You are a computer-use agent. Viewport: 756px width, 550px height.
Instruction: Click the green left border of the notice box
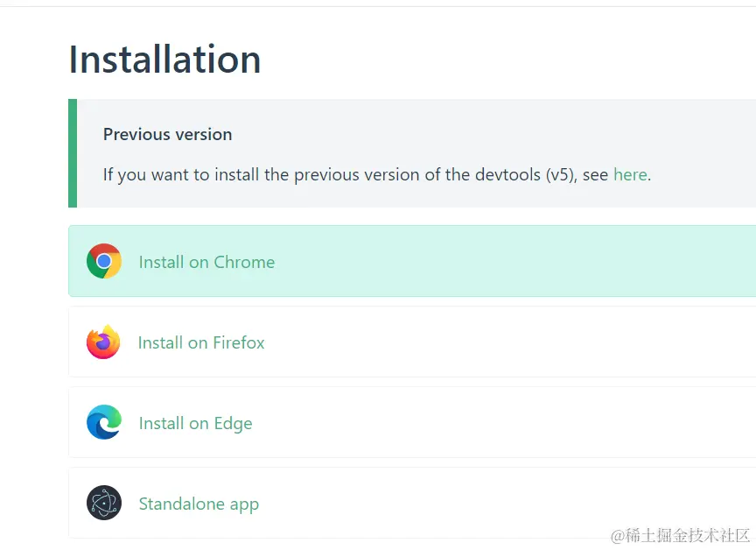pyautogui.click(x=73, y=153)
